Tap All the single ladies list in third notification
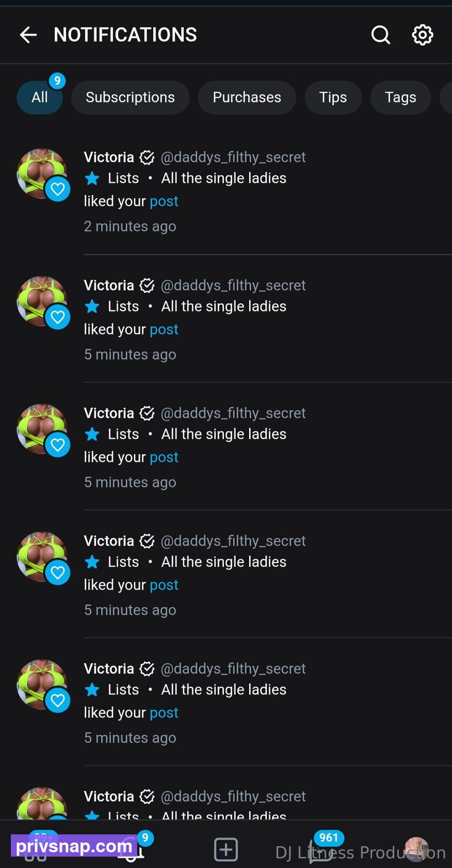 click(x=224, y=434)
